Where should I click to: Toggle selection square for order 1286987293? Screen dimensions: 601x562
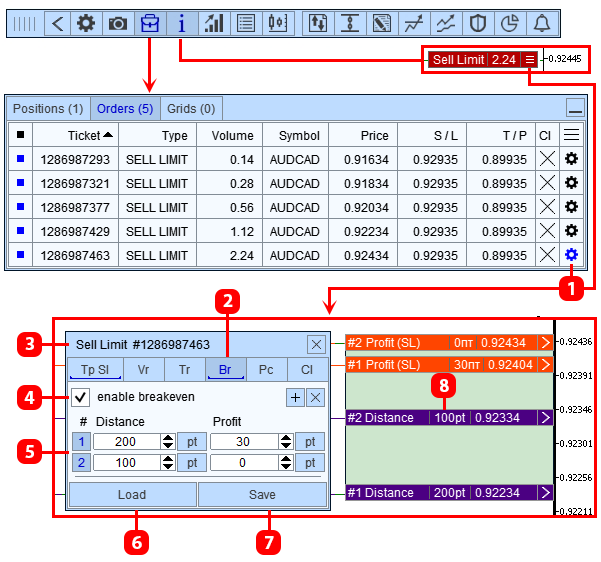(21, 158)
